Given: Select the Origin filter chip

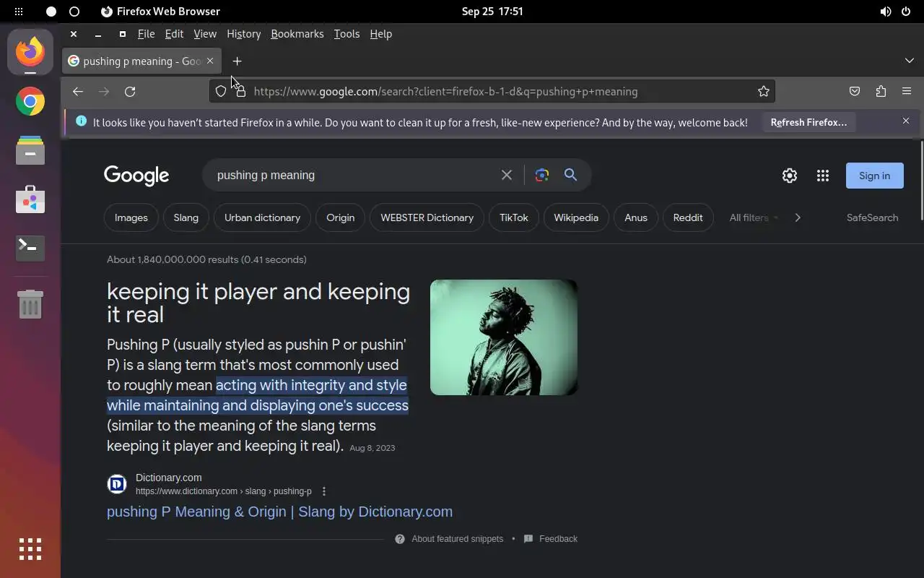Looking at the screenshot, I should [x=340, y=217].
